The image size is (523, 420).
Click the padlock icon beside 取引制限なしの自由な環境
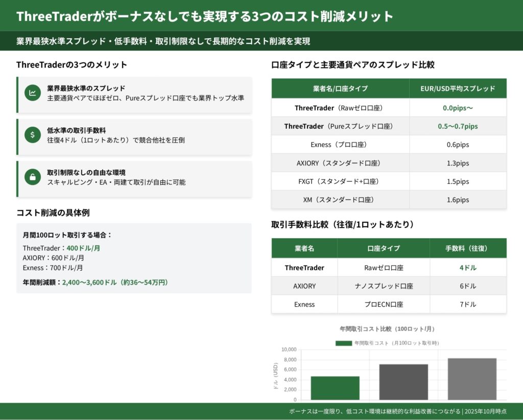[x=33, y=177]
